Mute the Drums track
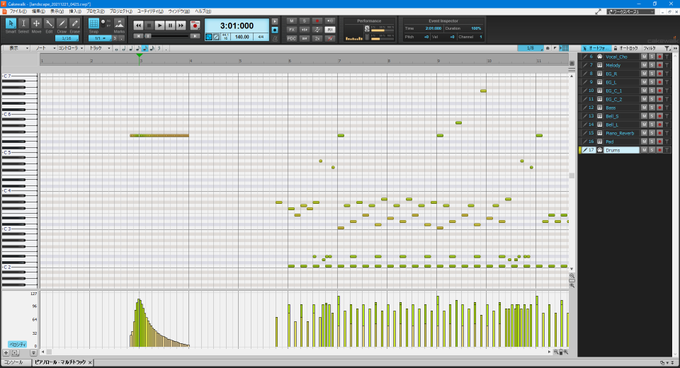 click(644, 150)
